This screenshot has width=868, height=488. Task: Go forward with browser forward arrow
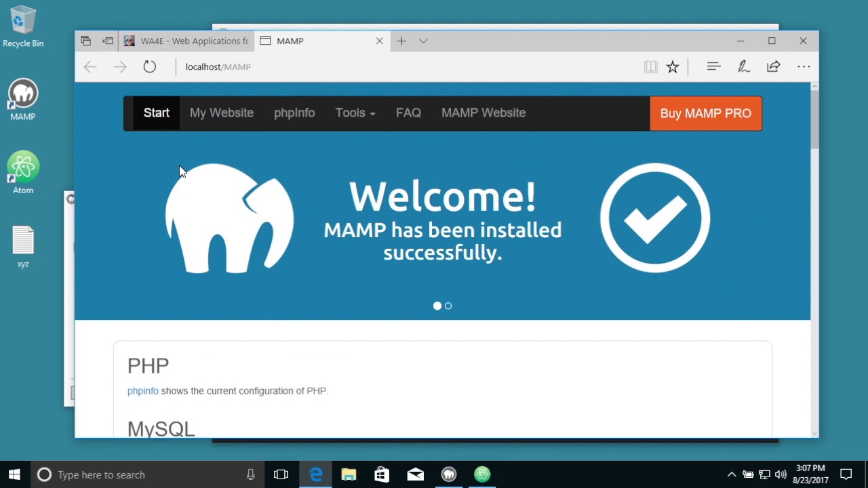[120, 66]
